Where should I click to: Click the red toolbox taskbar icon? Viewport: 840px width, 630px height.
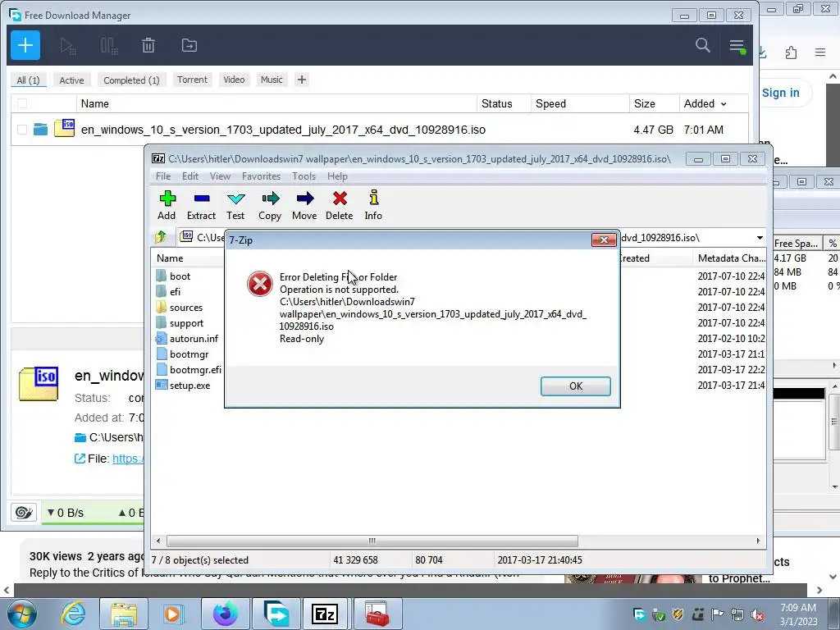(377, 614)
